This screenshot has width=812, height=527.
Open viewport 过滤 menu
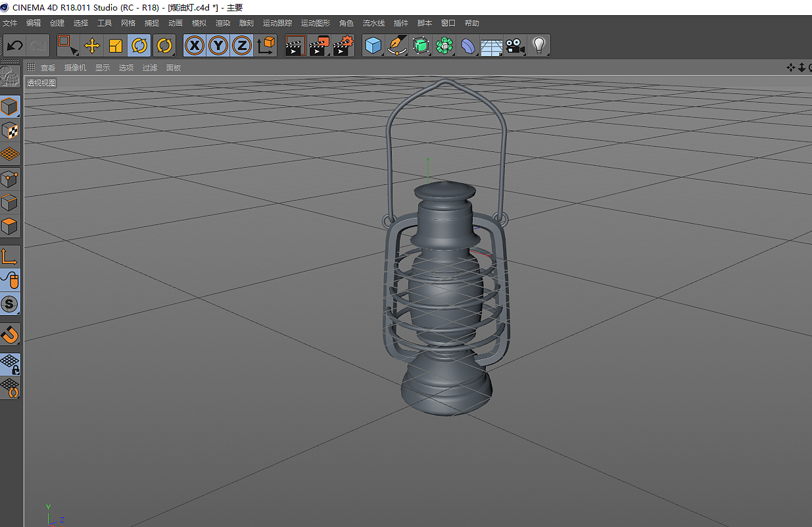click(150, 68)
